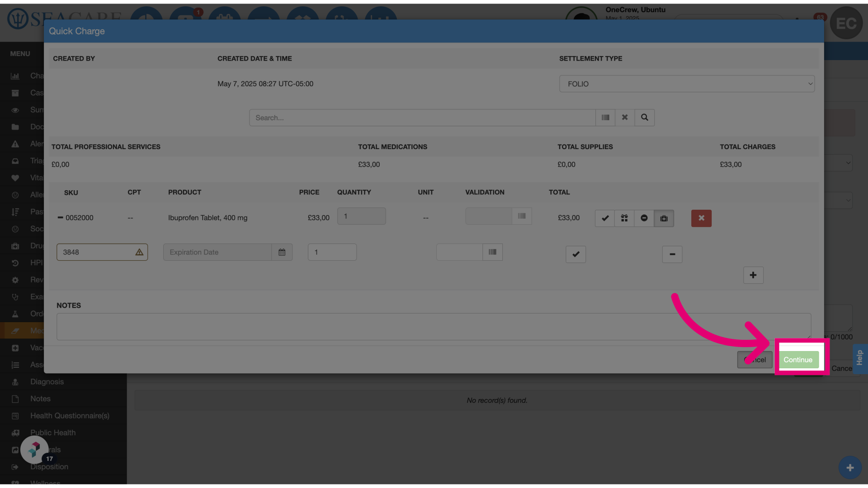
Task: Click the SKU value 0052000
Action: (x=80, y=218)
